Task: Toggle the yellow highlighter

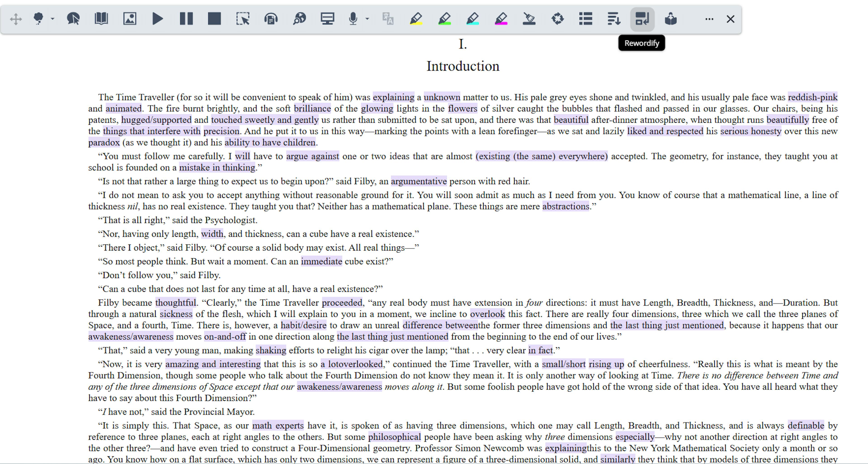Action: [x=416, y=19]
